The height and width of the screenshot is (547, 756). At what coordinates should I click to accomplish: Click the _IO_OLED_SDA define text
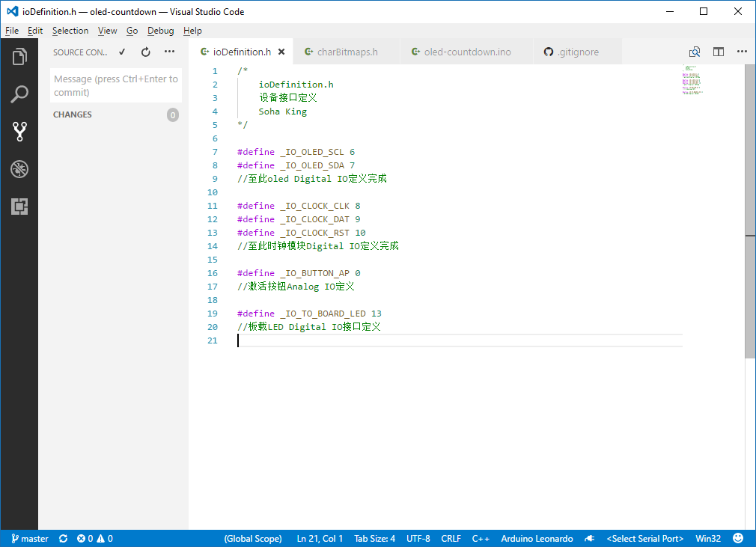click(x=312, y=165)
